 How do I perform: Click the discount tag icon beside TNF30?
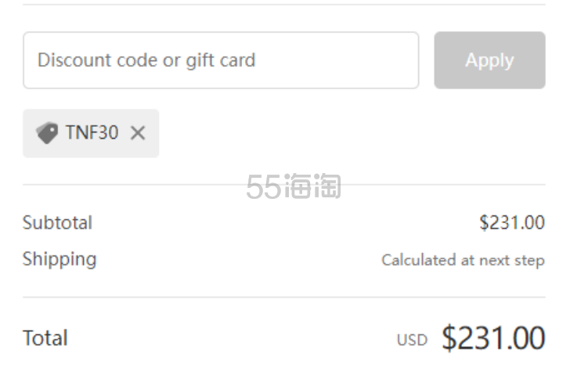[x=47, y=133]
